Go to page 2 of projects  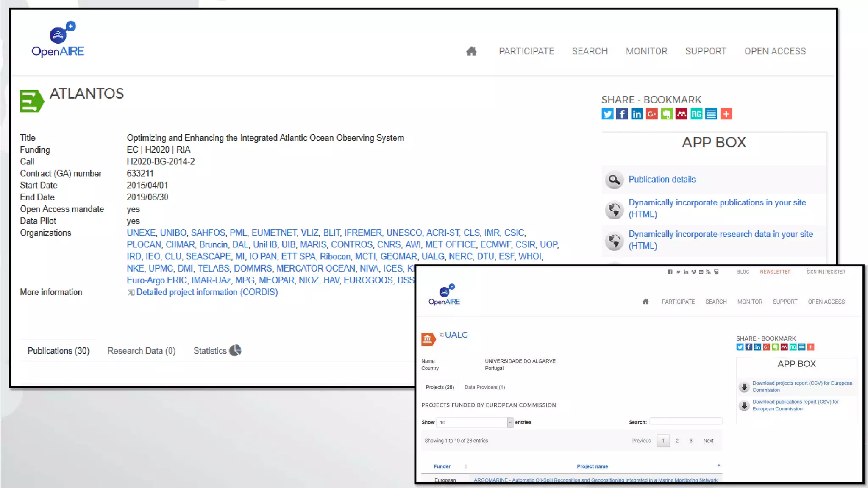point(677,441)
